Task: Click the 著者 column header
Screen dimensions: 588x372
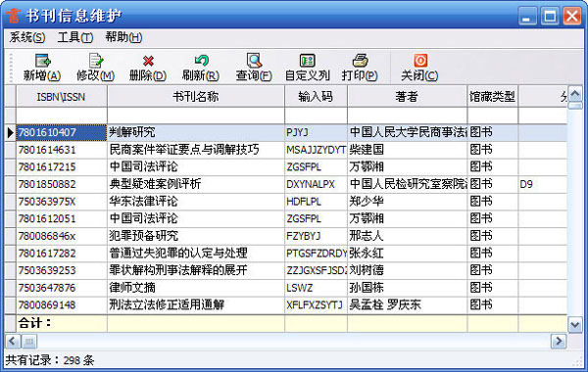Action: pos(408,97)
